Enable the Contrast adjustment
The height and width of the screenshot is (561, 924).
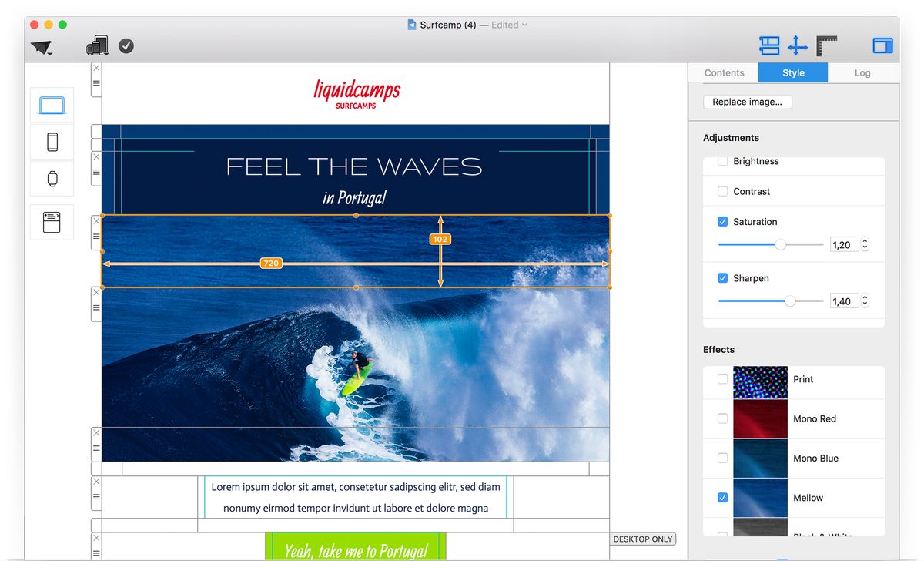(722, 191)
